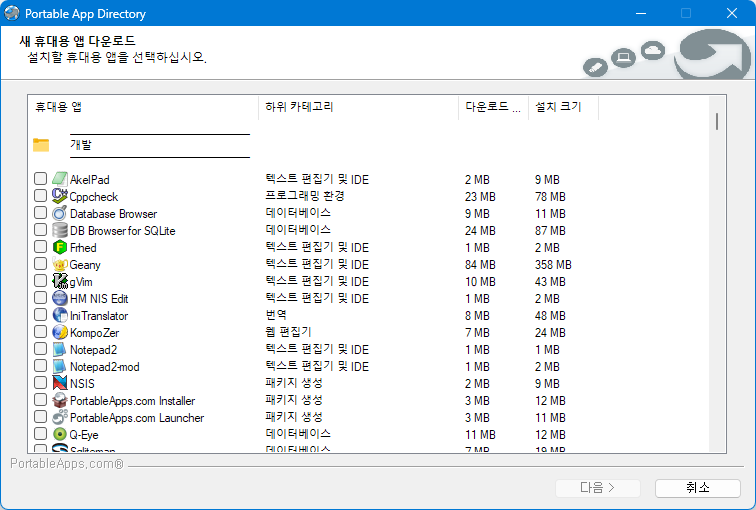The height and width of the screenshot is (510, 756).
Task: Sort by 다운로드 column header
Action: click(x=493, y=107)
